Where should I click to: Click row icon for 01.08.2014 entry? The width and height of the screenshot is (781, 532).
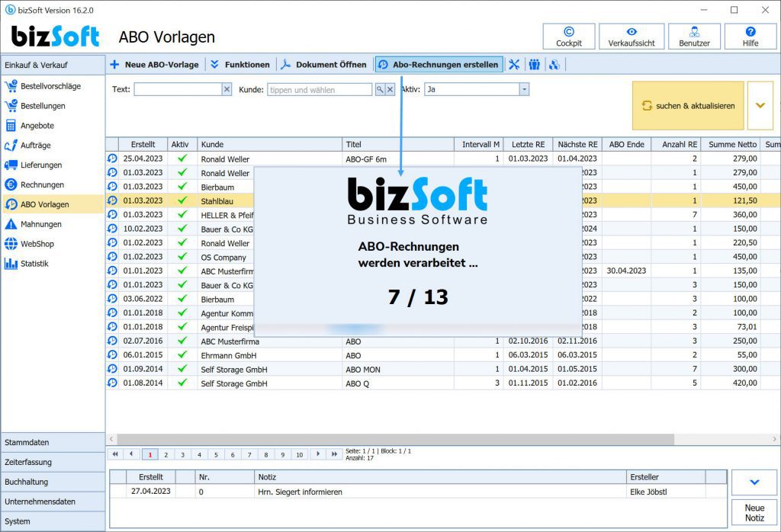[113, 383]
